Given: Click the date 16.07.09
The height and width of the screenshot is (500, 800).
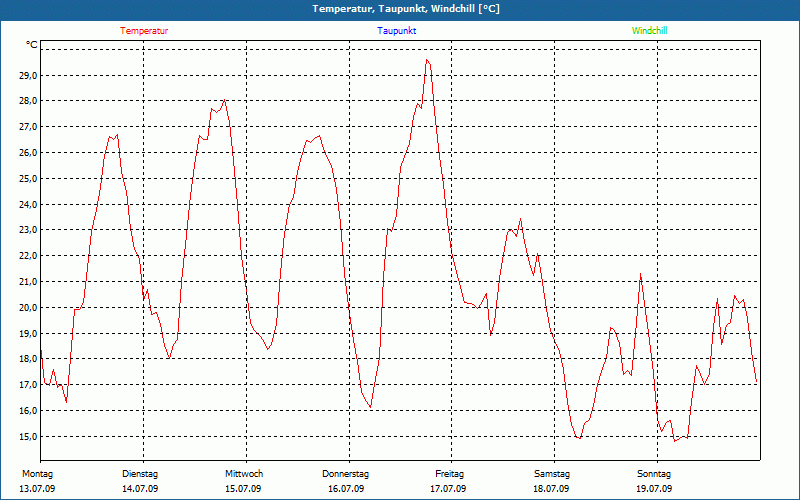Looking at the screenshot, I should pos(346,489).
